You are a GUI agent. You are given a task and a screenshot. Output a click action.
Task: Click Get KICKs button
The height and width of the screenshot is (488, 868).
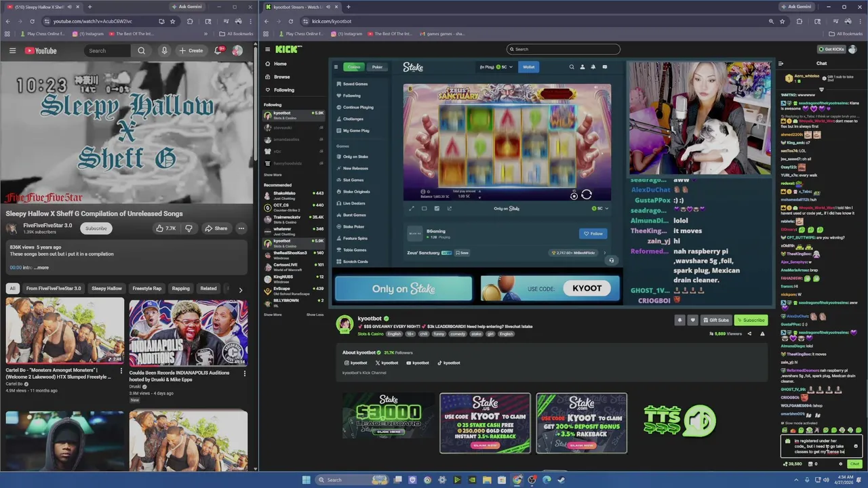(x=832, y=49)
